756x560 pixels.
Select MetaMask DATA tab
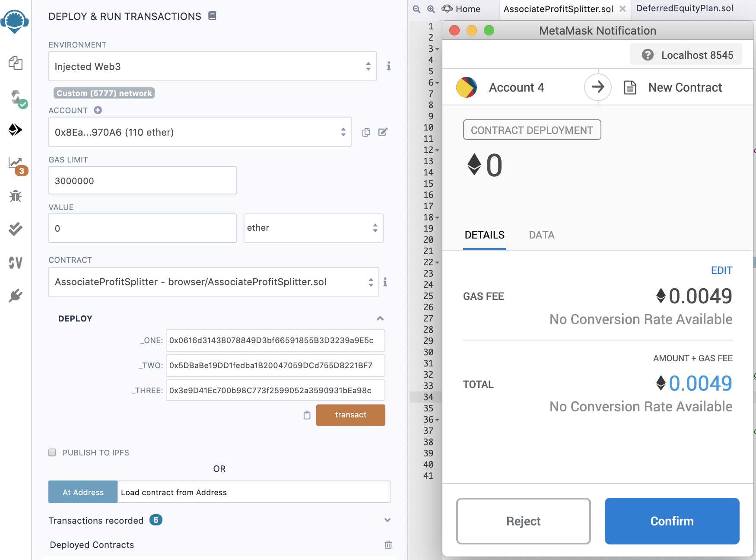542,235
